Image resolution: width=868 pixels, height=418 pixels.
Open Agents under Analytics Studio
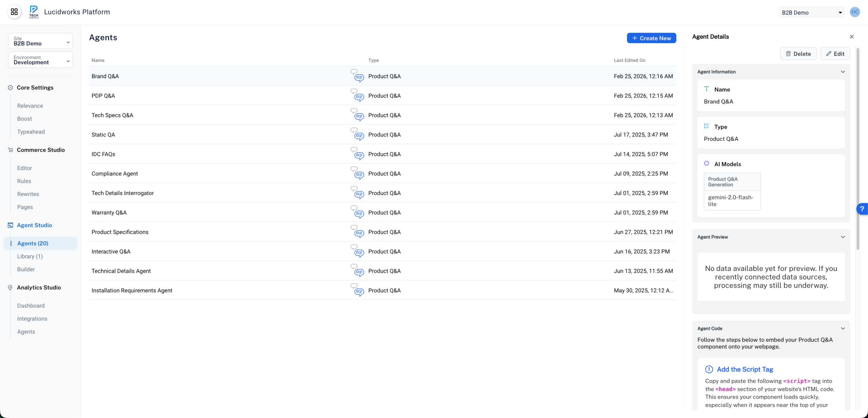click(x=26, y=332)
